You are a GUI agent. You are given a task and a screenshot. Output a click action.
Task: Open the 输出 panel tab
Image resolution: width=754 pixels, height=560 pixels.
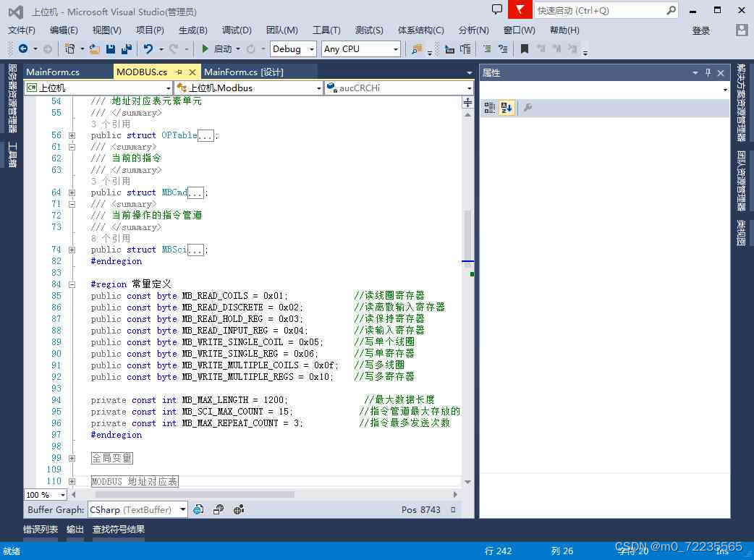coord(75,529)
